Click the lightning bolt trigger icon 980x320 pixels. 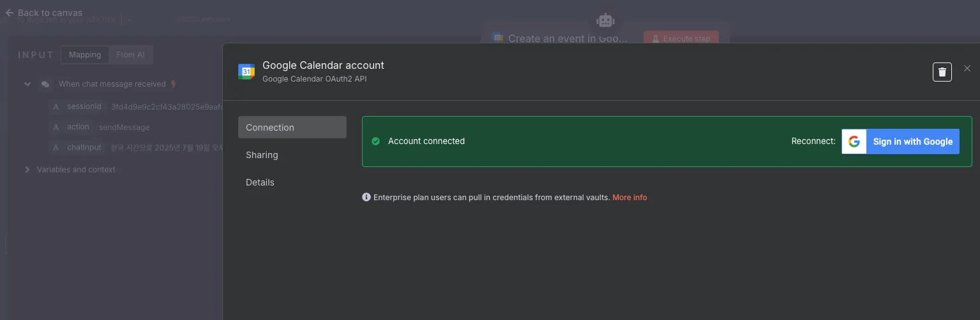click(174, 84)
